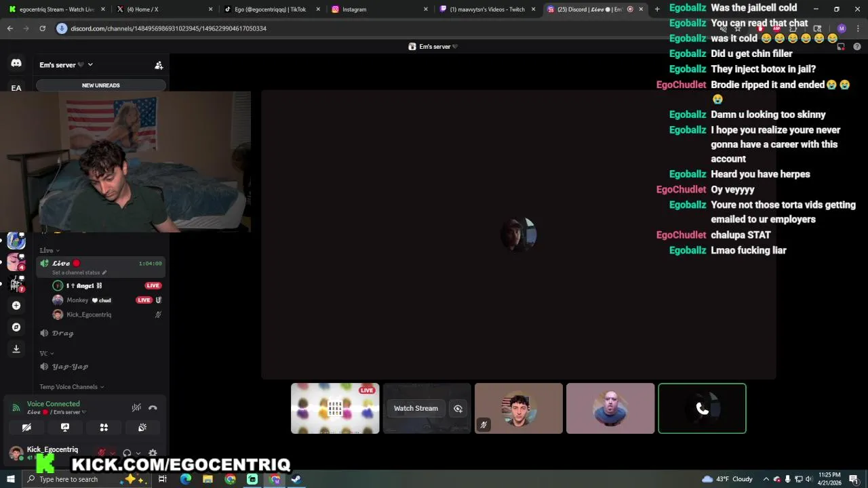Select the Live voice channel

[x=101, y=267]
